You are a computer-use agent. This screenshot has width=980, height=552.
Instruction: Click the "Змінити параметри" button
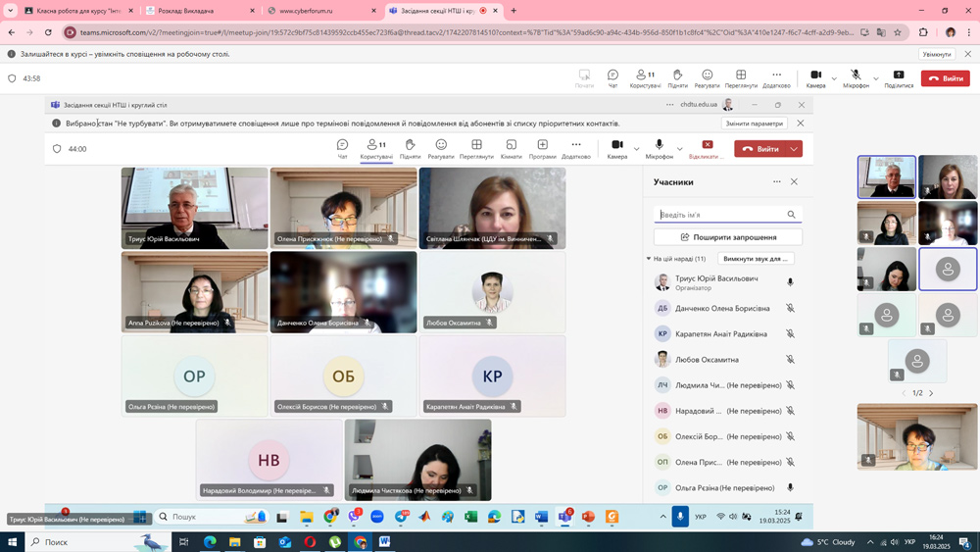(x=754, y=124)
